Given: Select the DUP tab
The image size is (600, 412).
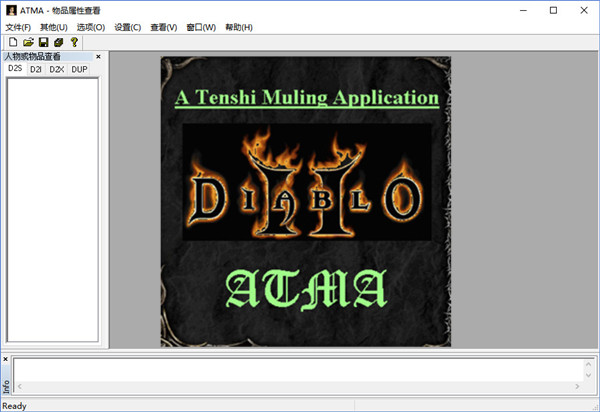Looking at the screenshot, I should (80, 70).
